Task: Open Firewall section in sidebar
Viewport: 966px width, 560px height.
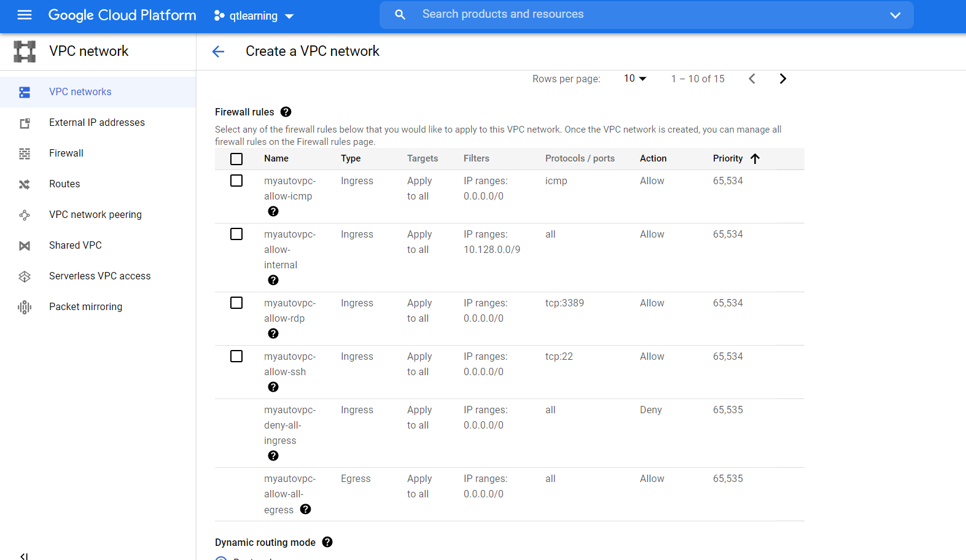Action: (98, 154)
